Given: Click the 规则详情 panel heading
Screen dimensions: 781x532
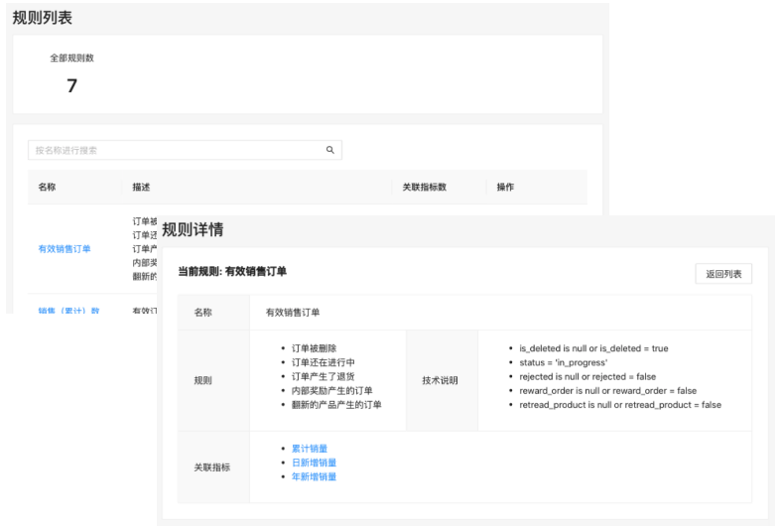Looking at the screenshot, I should pos(193,230).
